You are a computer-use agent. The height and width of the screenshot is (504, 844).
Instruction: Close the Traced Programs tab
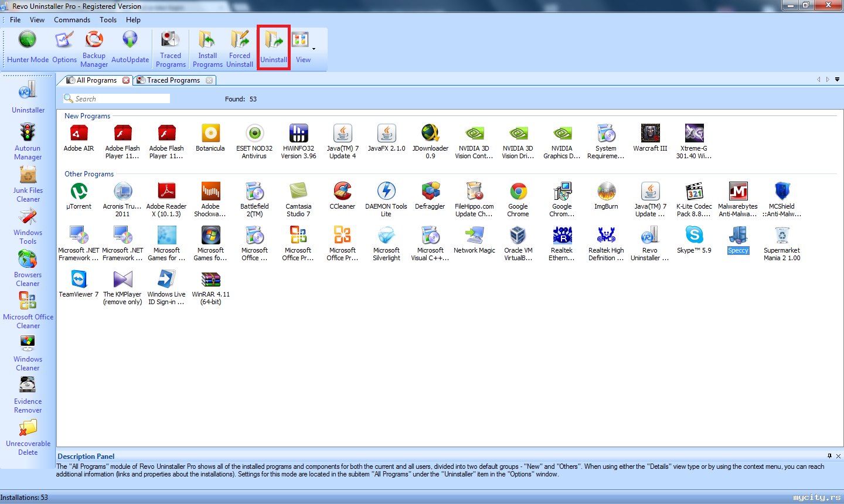click(209, 80)
